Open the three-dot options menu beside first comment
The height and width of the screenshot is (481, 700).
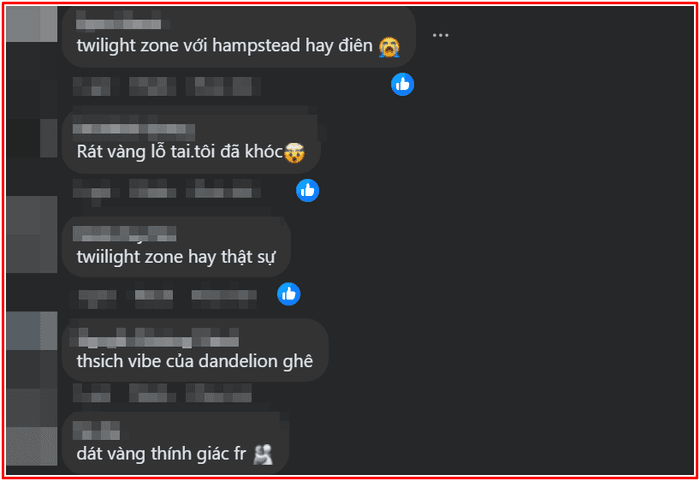(x=440, y=35)
